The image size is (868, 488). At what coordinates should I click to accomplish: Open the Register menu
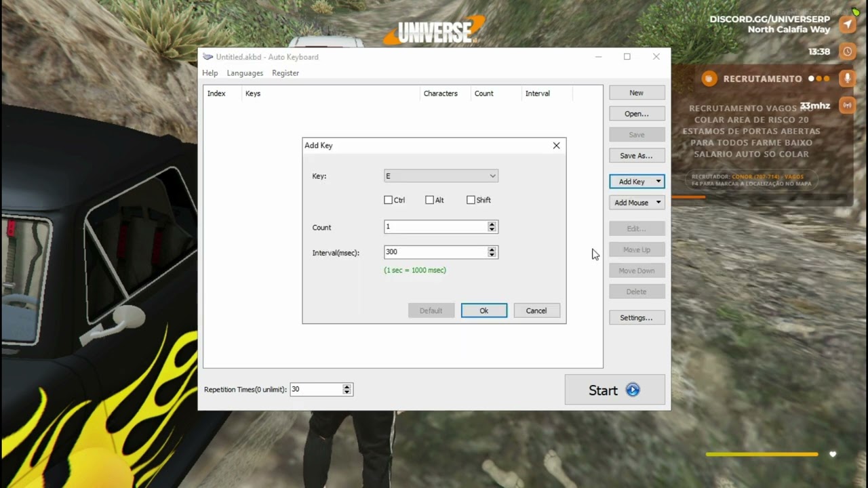point(285,73)
